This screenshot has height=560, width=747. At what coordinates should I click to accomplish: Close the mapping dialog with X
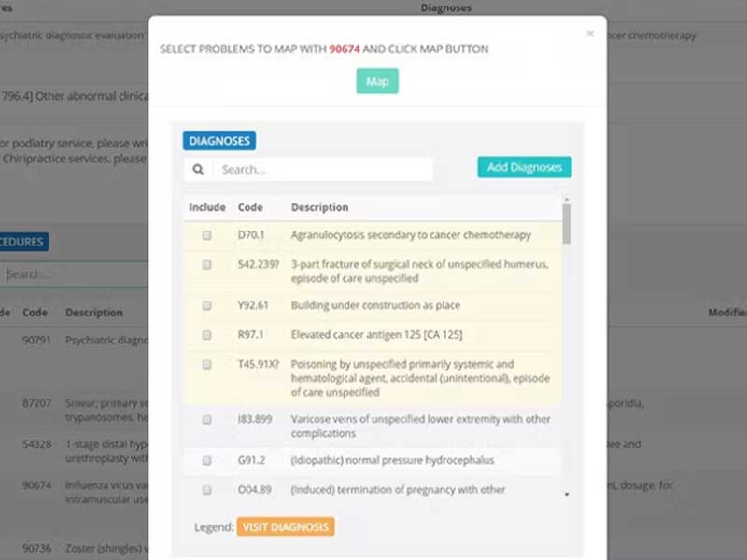[589, 34]
